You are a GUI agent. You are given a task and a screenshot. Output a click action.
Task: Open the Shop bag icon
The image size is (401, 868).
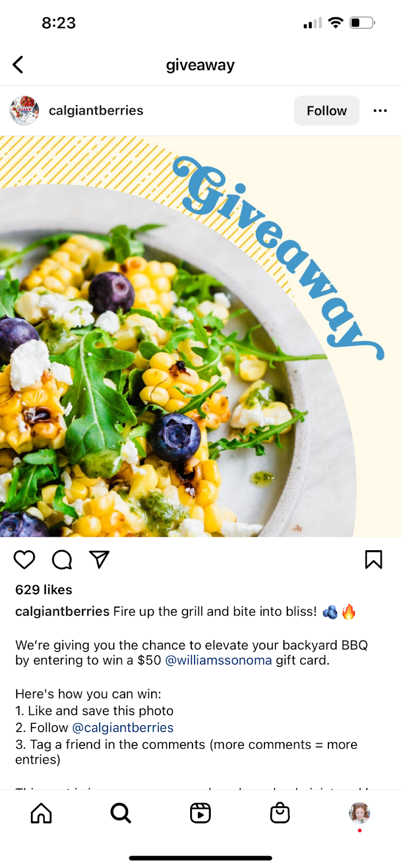click(x=280, y=813)
